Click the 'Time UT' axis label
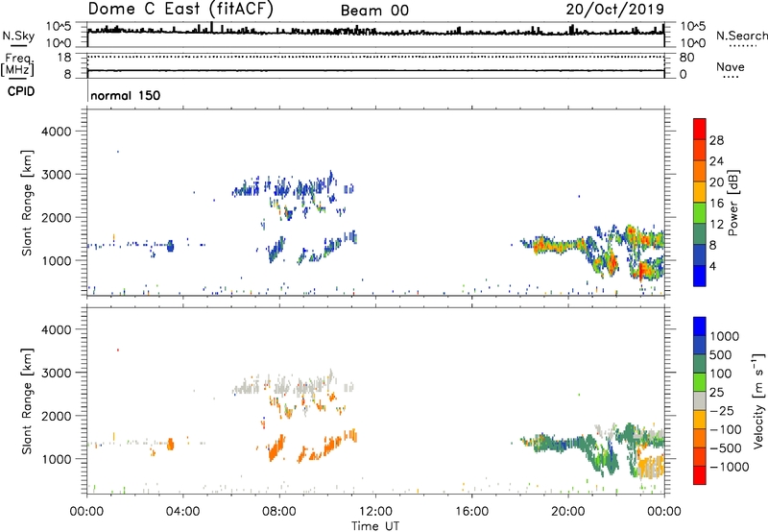The image size is (768, 532). pos(375,526)
